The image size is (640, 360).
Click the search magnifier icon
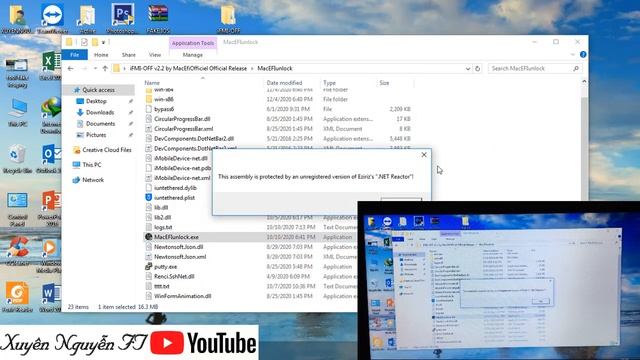576,69
